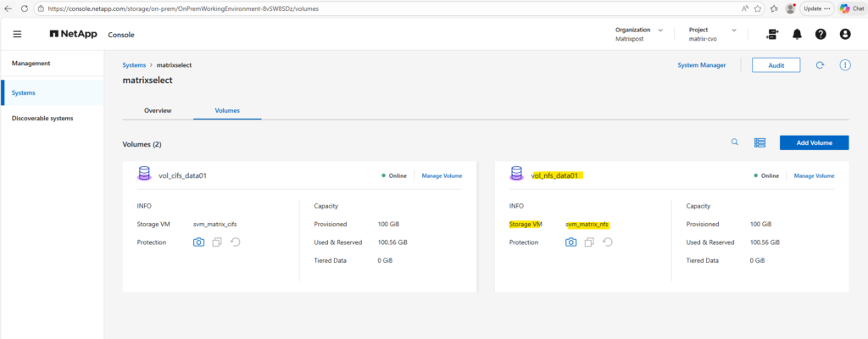The image size is (868, 339).
Task: Click the clone copy icon for vol_nfs_data01
Action: 589,242
